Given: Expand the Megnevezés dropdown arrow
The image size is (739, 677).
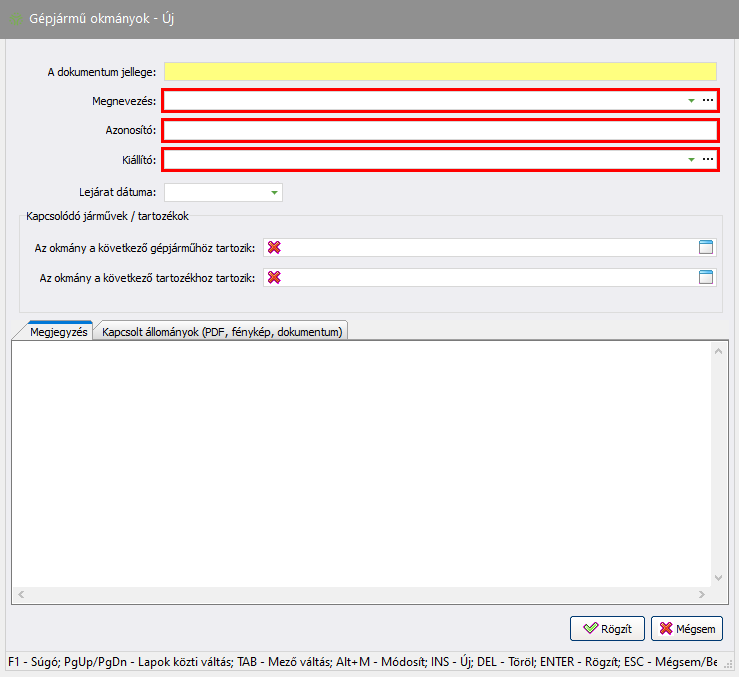Looking at the screenshot, I should tap(691, 101).
